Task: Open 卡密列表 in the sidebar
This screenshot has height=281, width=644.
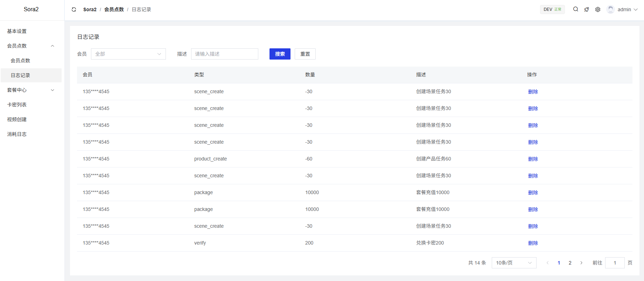Action: point(17,105)
